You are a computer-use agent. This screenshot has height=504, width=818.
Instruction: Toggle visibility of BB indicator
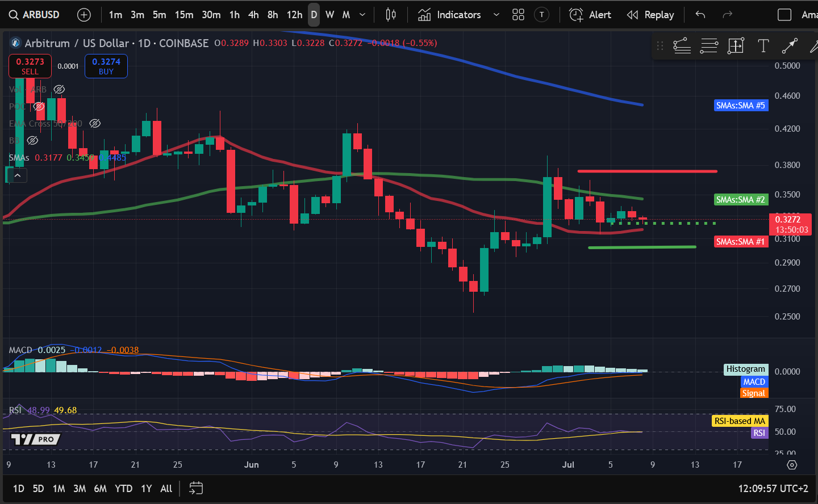tap(32, 140)
